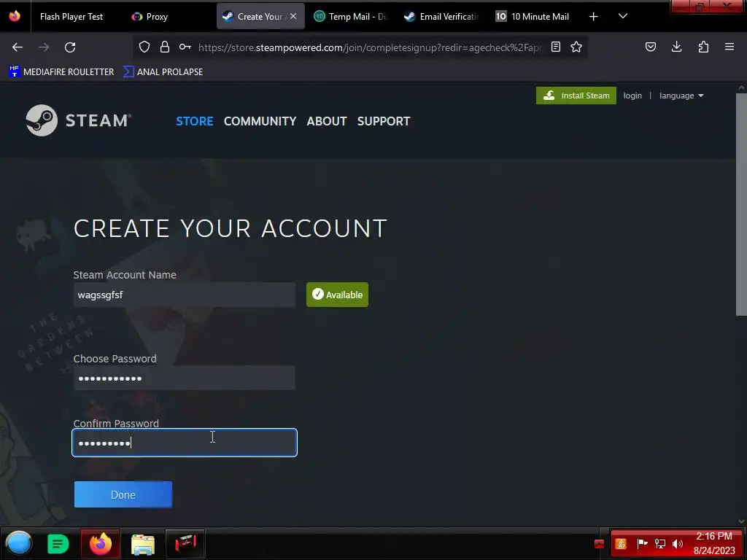
Task: Focus the Steam Account Name field
Action: [185, 295]
